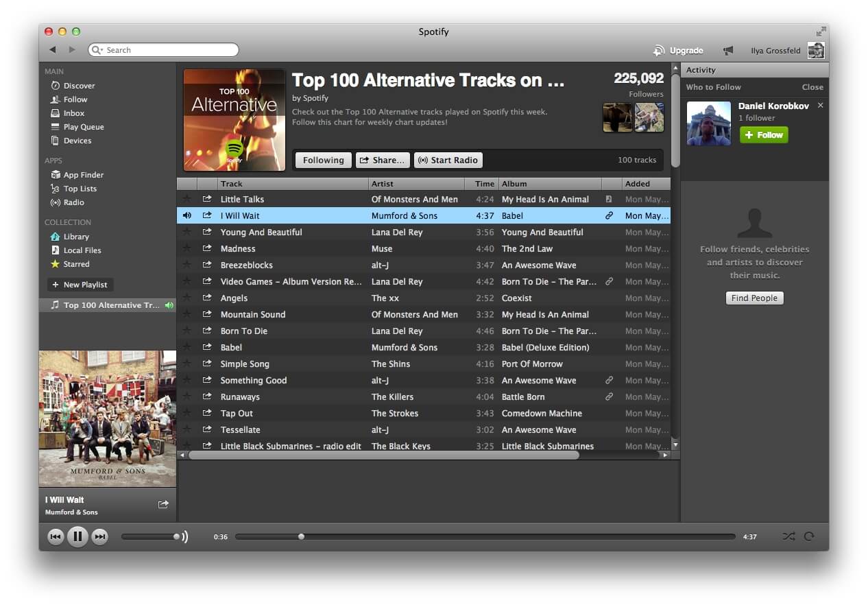Click the first follower thumbnail

point(617,117)
